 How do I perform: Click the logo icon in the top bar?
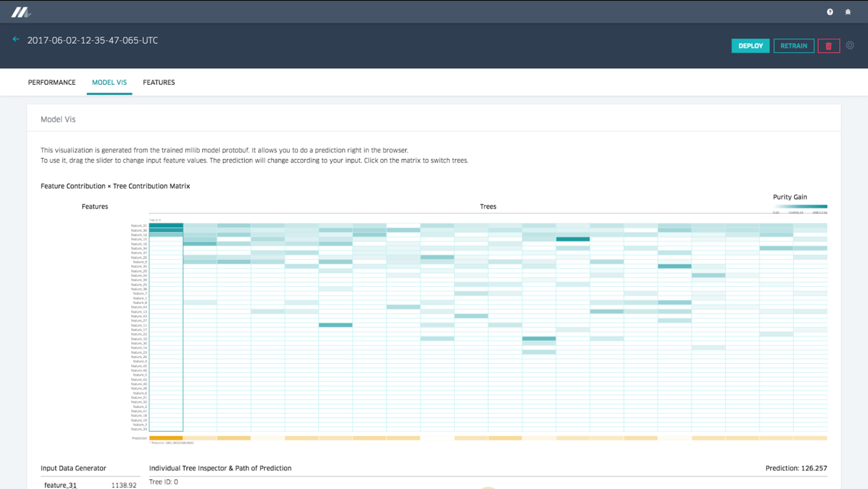20,12
